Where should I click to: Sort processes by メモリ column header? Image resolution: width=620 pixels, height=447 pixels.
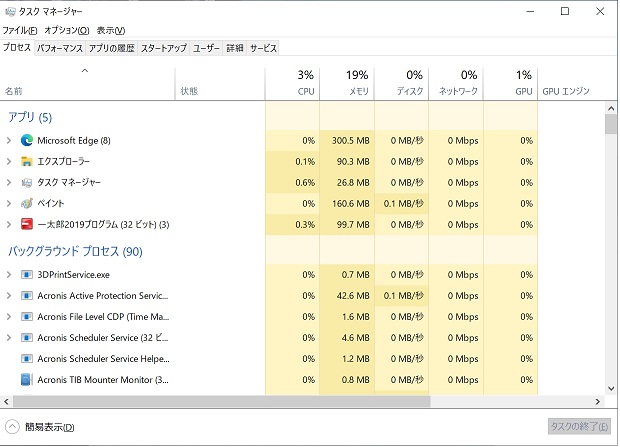click(347, 83)
